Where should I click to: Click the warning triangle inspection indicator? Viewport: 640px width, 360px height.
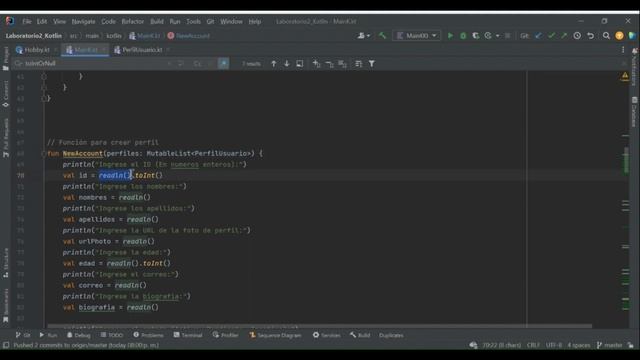point(625,76)
